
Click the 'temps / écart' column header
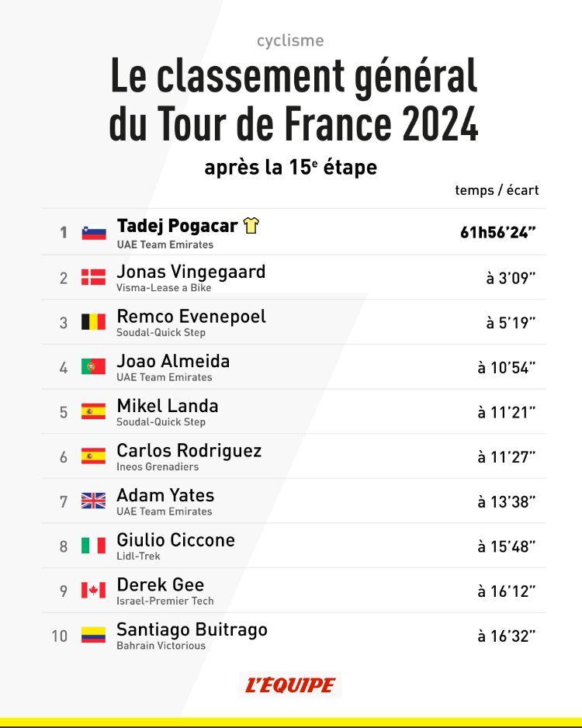coord(497,190)
